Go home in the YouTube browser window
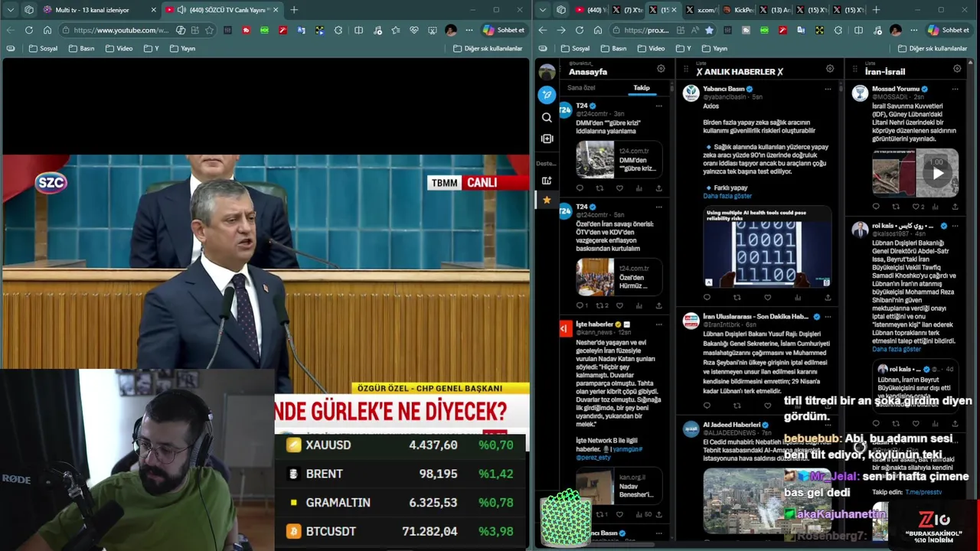Image resolution: width=980 pixels, height=551 pixels. tap(47, 30)
